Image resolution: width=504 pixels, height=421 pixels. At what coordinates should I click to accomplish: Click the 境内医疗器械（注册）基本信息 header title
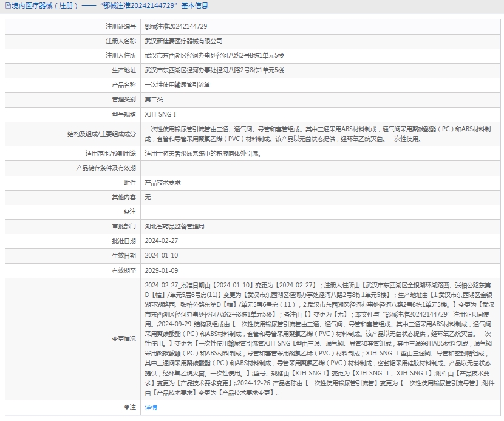111,6
